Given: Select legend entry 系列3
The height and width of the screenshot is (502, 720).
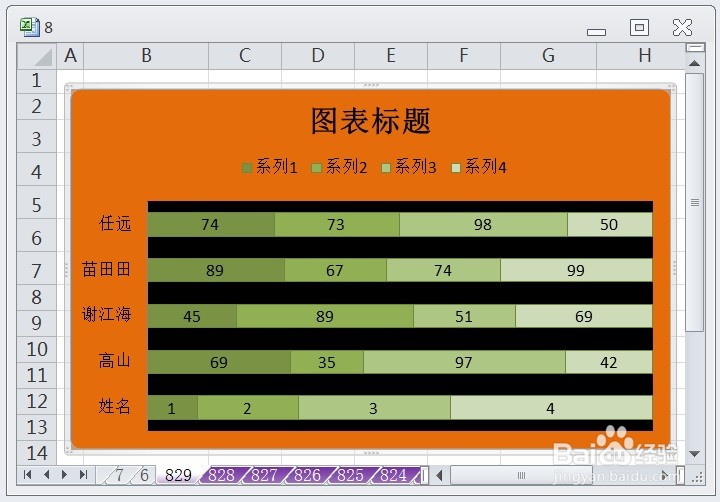Looking at the screenshot, I should pyautogui.click(x=409, y=167).
